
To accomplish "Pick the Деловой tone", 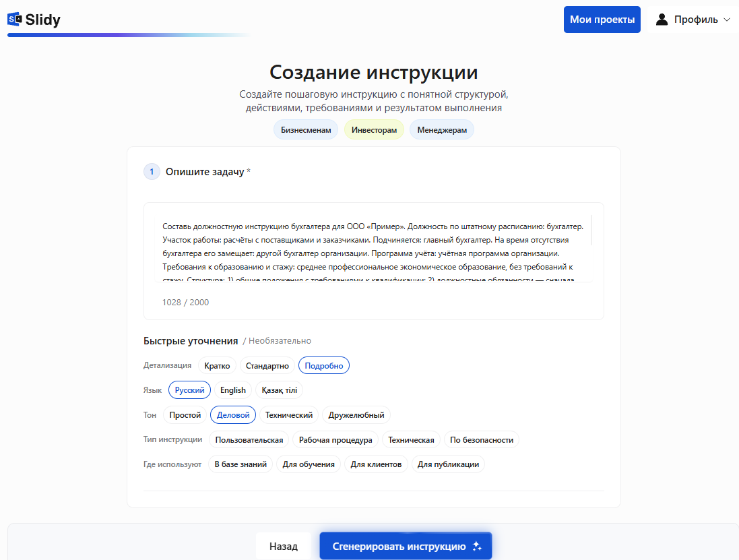I will click(x=233, y=415).
